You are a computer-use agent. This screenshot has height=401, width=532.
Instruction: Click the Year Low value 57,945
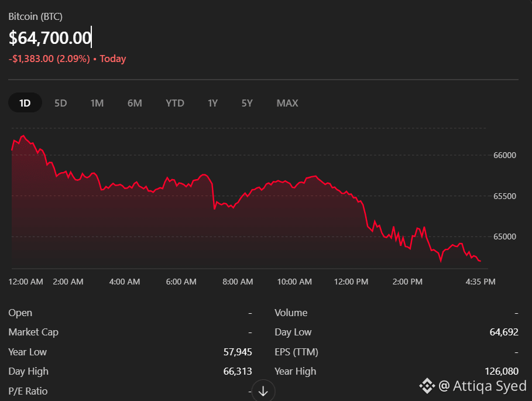238,352
